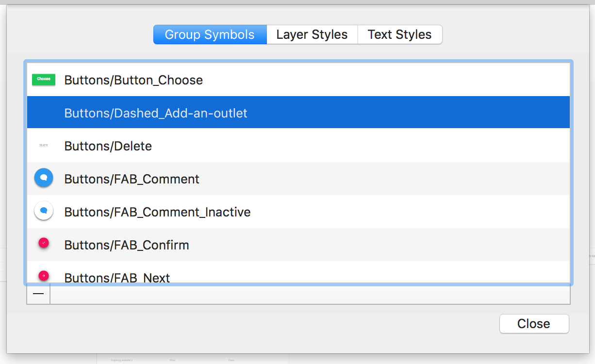Click the white FAB_Comment_Inactive bubble icon
The width and height of the screenshot is (595, 364).
click(x=44, y=212)
